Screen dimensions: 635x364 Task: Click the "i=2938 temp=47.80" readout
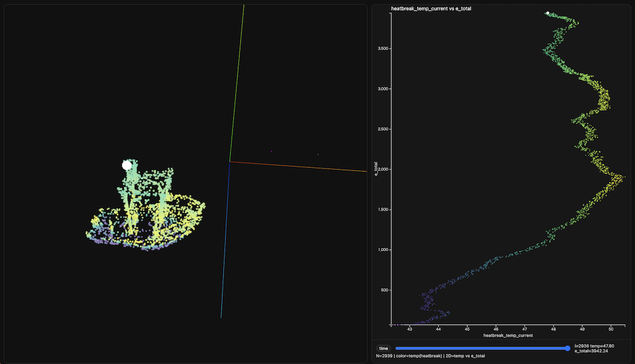[x=594, y=345]
